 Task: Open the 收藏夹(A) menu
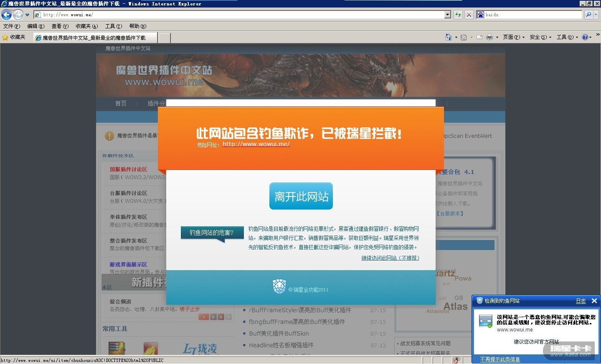point(87,26)
